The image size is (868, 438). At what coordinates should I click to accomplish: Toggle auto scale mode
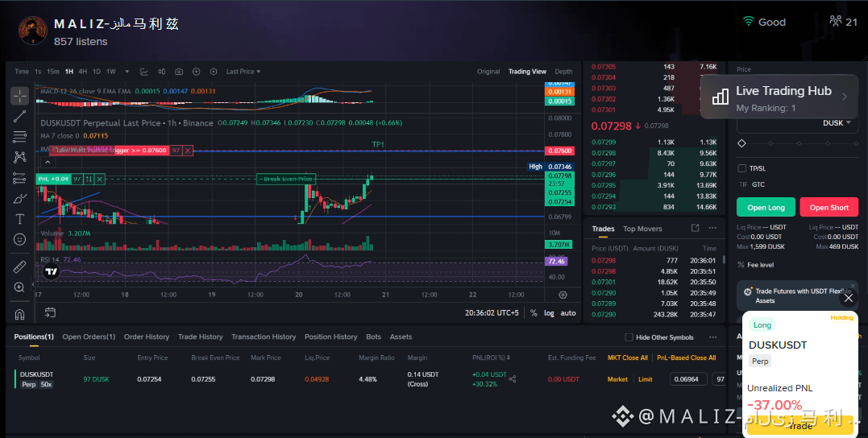tap(568, 313)
